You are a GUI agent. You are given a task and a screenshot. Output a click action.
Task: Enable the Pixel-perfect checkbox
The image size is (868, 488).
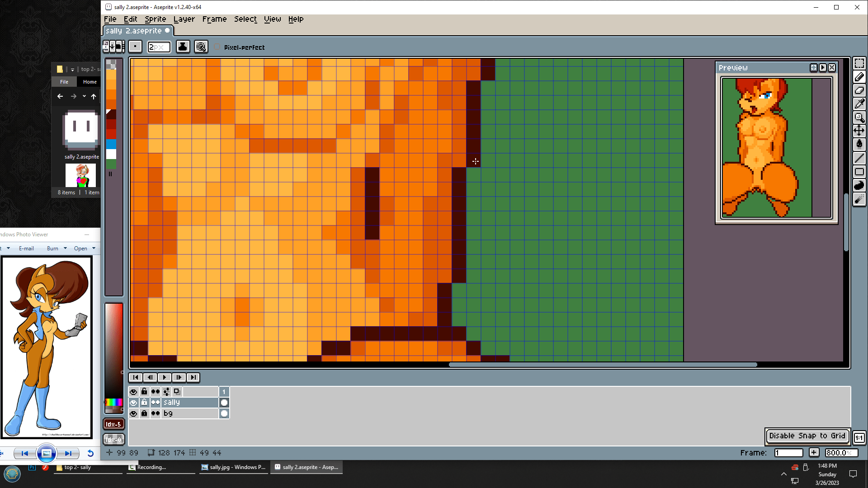(x=217, y=47)
